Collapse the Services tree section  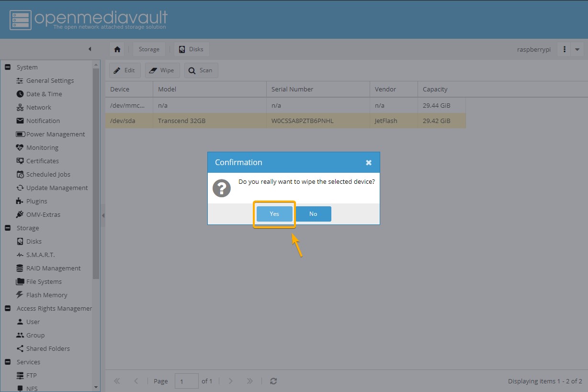pos(8,362)
